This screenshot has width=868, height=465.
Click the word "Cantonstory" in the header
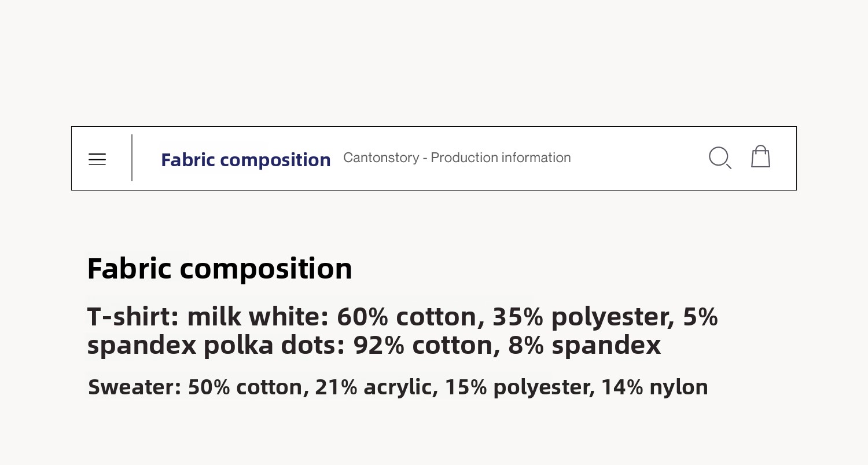pyautogui.click(x=381, y=158)
